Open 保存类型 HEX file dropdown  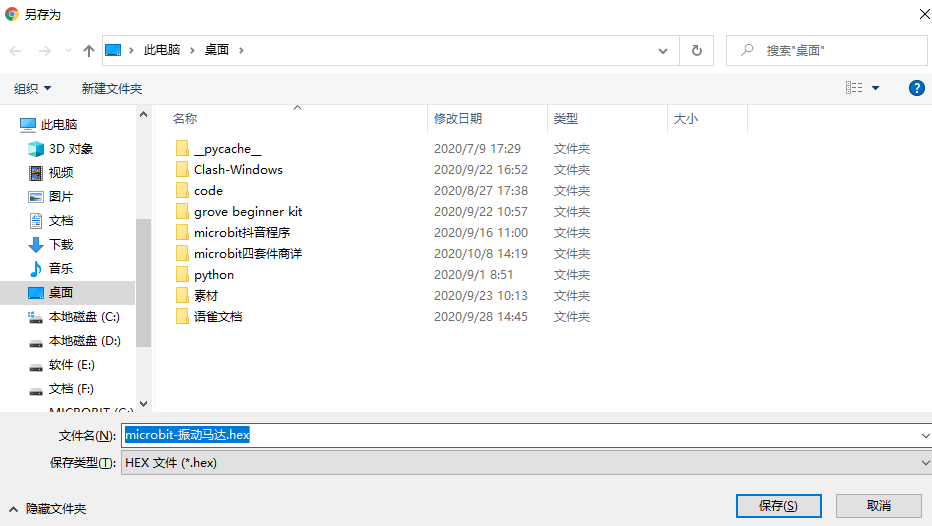click(526, 462)
